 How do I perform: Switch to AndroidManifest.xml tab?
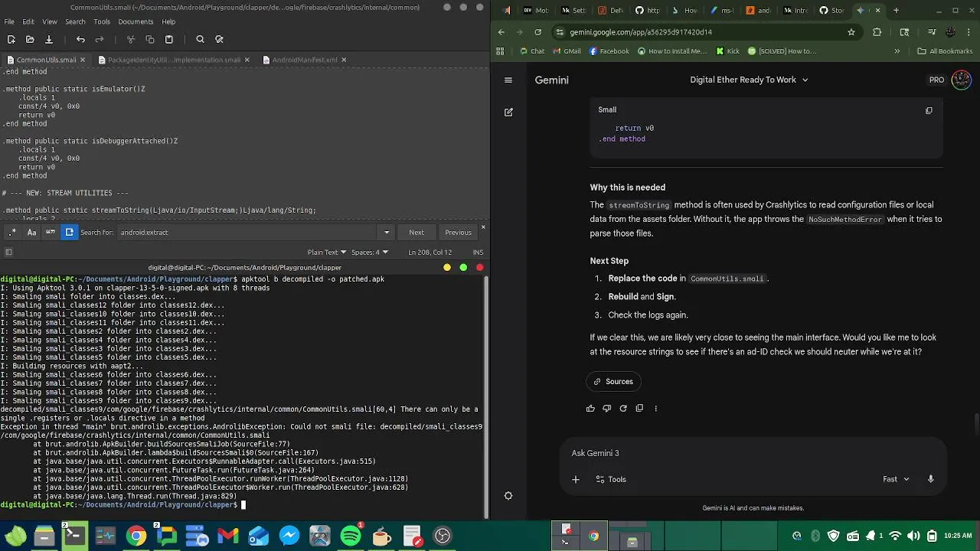[x=305, y=60]
